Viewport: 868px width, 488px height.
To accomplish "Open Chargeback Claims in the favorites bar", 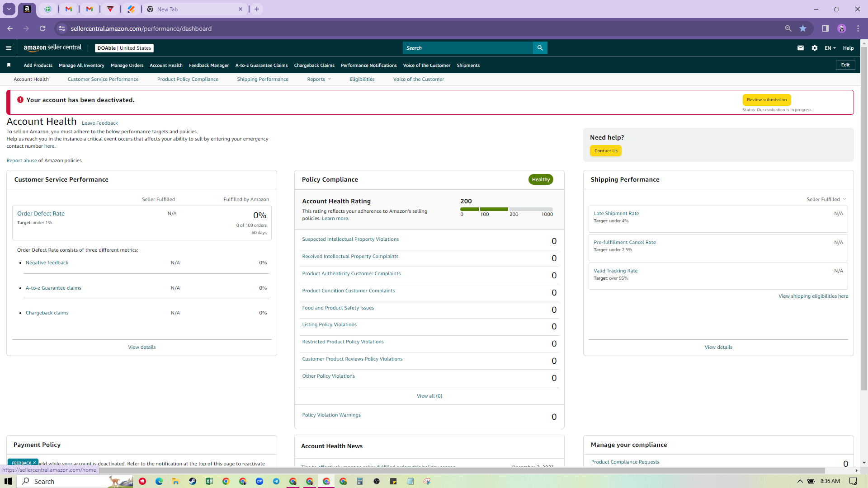I will click(x=314, y=66).
